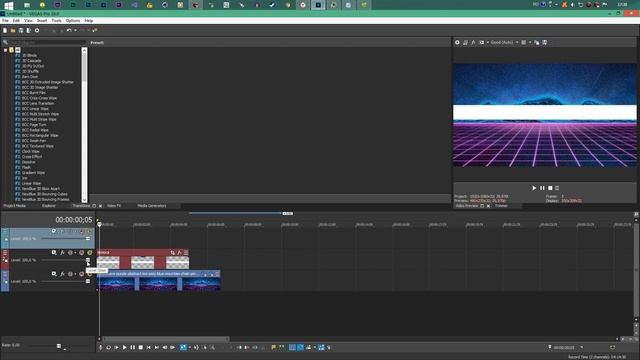This screenshot has height=360, width=640.
Task: Play the video in the preview window
Action: (x=534, y=188)
